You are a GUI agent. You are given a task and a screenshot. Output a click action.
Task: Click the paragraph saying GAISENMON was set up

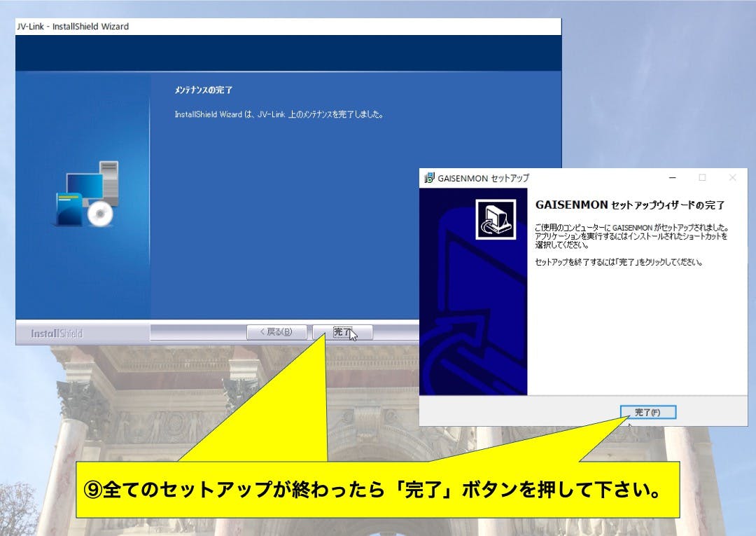[631, 236]
